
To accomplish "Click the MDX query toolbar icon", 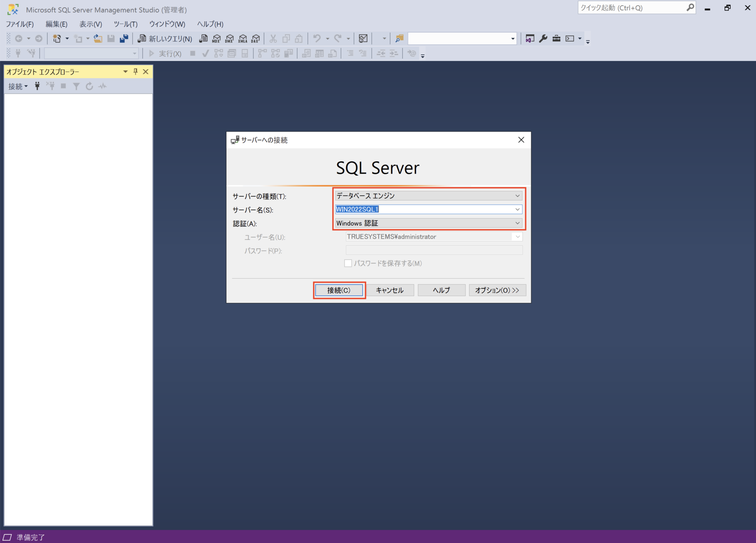I will [x=216, y=39].
